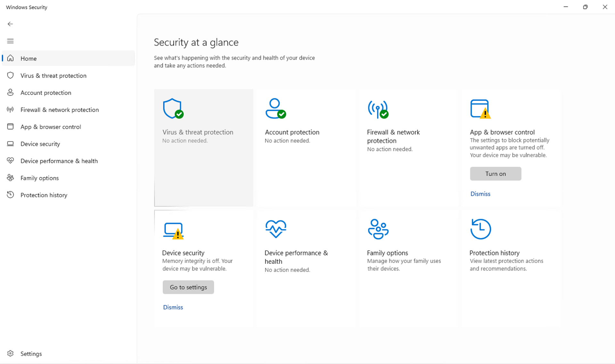The height and width of the screenshot is (364, 615).
Task: Click the App & browser control warning tile icon
Action: pyautogui.click(x=480, y=109)
